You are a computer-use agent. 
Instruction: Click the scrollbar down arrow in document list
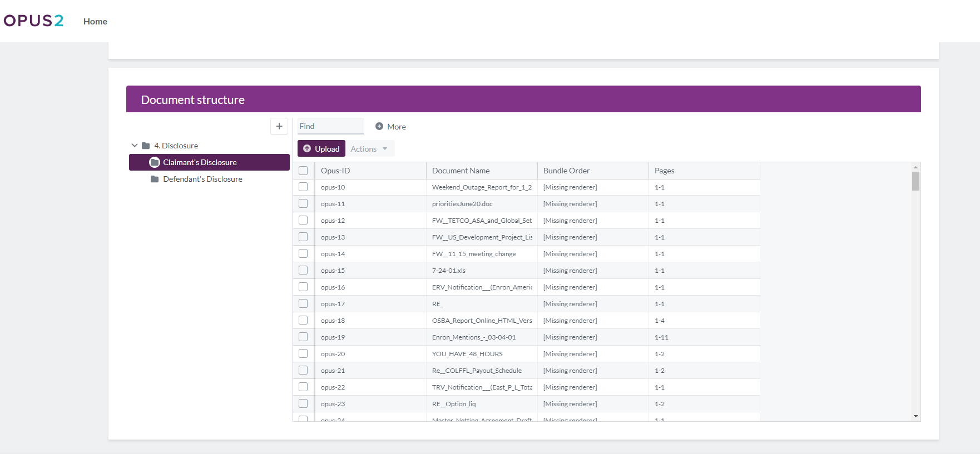pos(915,416)
